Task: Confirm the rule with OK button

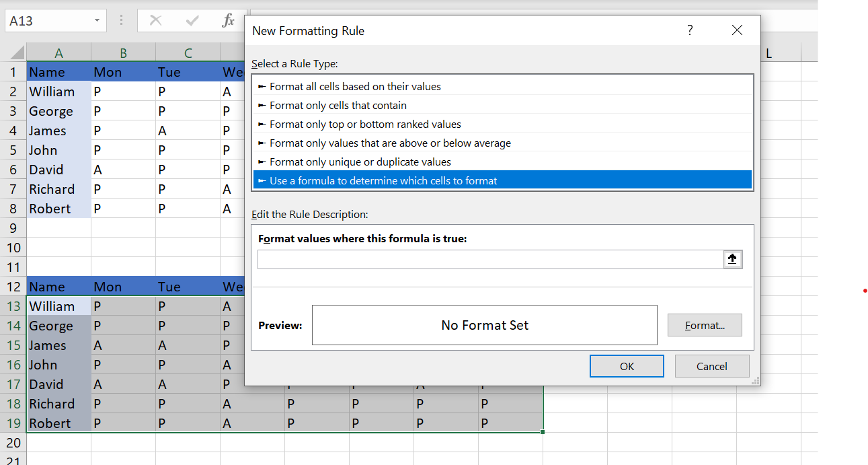Action: pos(627,366)
